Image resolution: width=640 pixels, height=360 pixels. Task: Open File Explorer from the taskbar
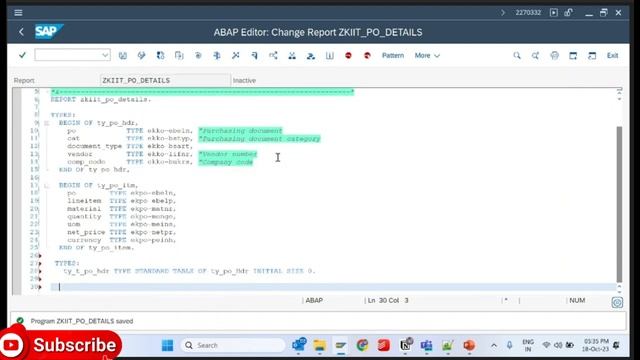click(320, 345)
